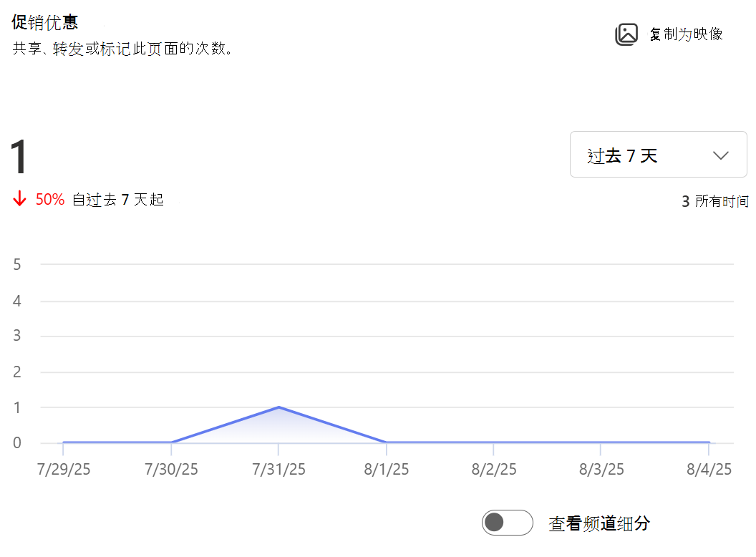This screenshot has height=557, width=756.
Task: Click the large total count 1
Action: [19, 157]
